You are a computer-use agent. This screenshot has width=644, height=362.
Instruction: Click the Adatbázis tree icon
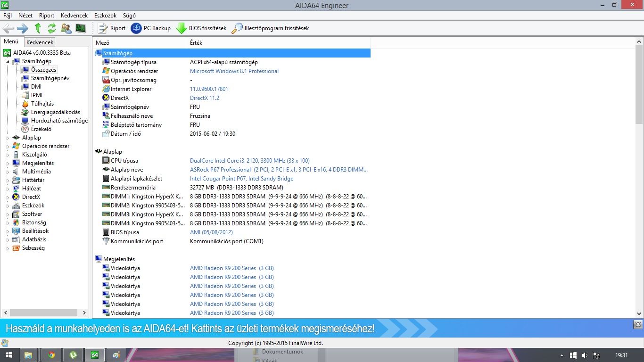17,239
